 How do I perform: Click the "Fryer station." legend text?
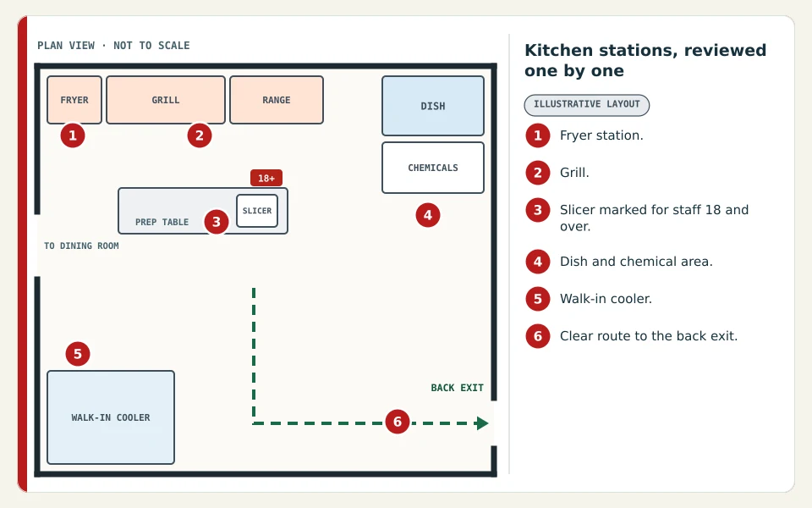click(601, 135)
